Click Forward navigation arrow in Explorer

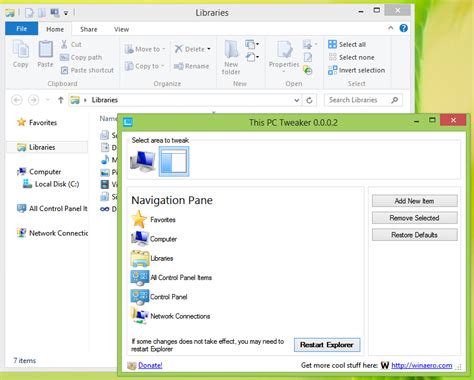33,100
